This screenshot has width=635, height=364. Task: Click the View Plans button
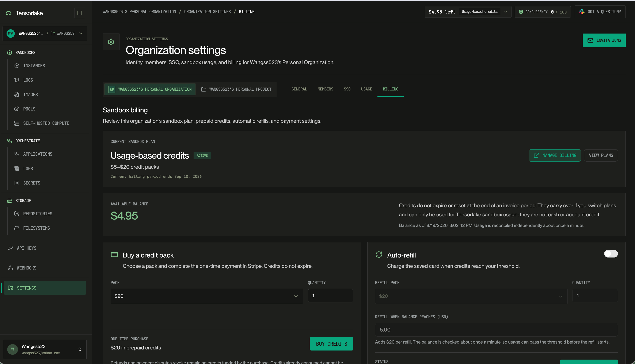601,155
